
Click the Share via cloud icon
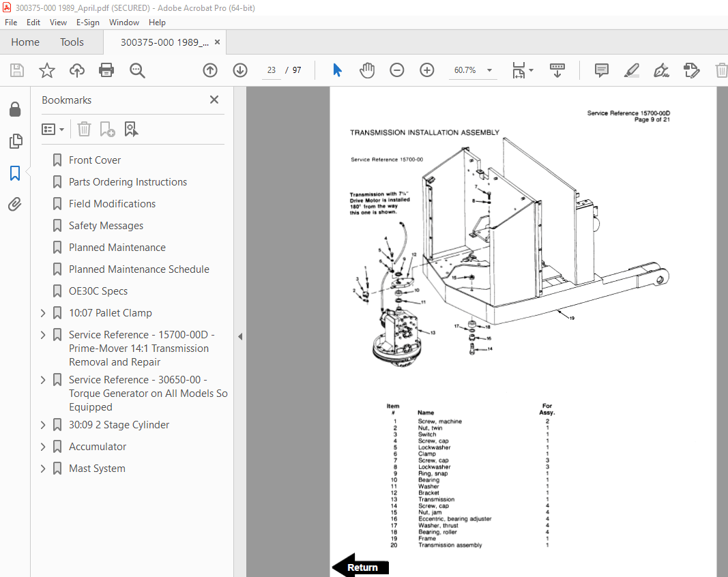pyautogui.click(x=76, y=70)
